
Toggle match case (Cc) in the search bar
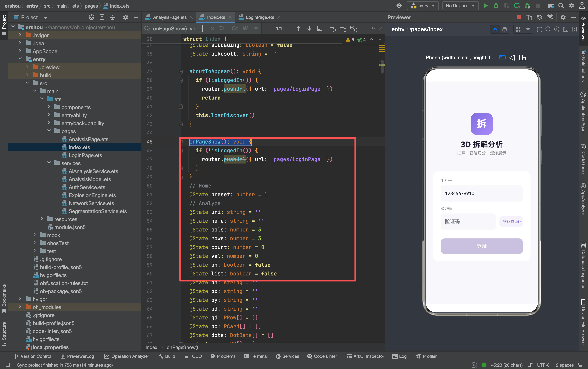click(x=235, y=29)
